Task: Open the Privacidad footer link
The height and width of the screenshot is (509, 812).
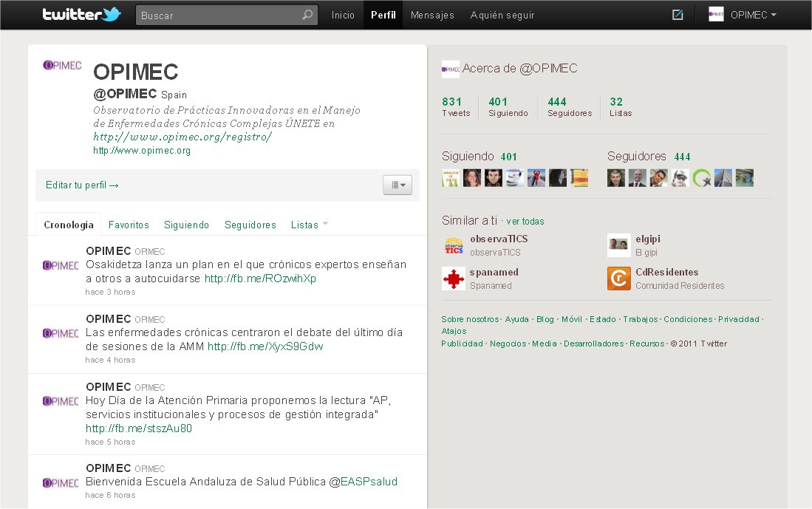Action: [738, 319]
